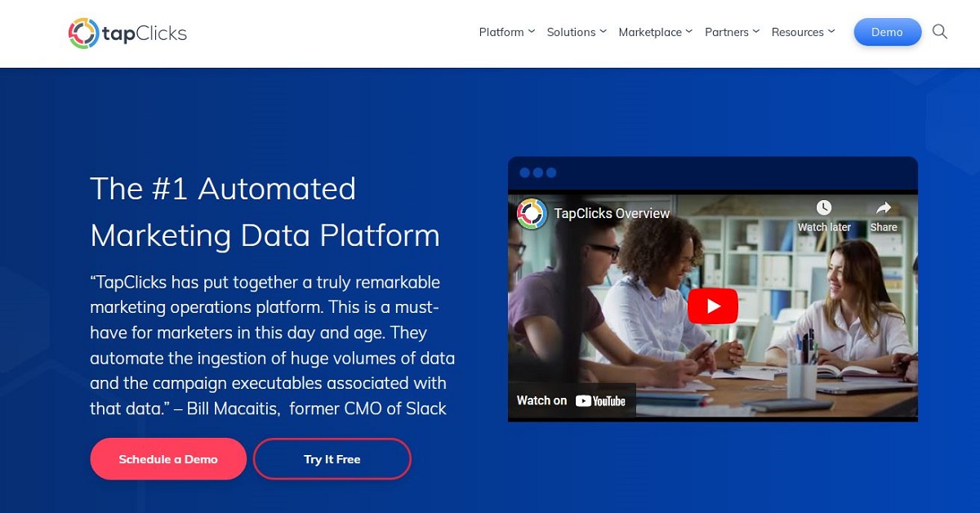Click the Share arrow icon on video
Screen dimensions: 980x513
coord(884,208)
